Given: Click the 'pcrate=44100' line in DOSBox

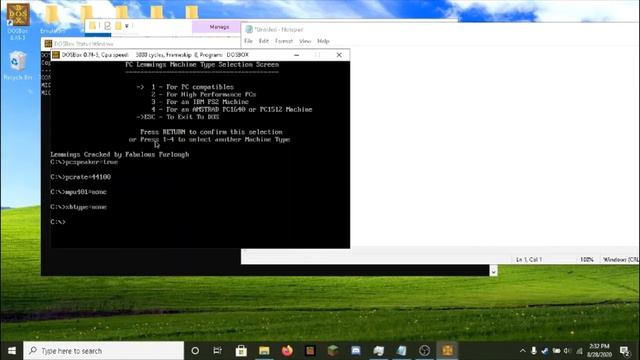Looking at the screenshot, I should [x=81, y=177].
